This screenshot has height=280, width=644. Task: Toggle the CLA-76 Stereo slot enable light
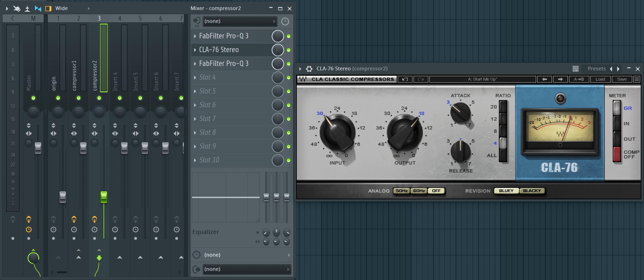[288, 50]
